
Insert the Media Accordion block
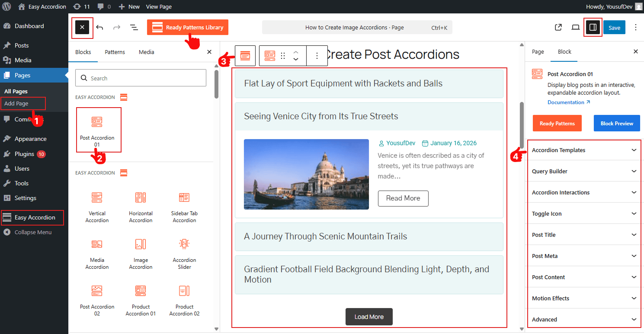(97, 254)
